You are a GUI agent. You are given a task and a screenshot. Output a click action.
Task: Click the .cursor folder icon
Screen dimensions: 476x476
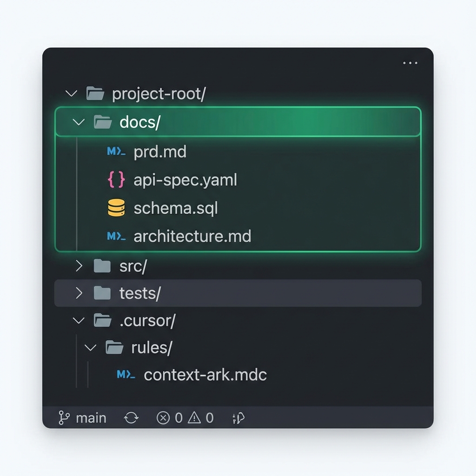(x=100, y=320)
